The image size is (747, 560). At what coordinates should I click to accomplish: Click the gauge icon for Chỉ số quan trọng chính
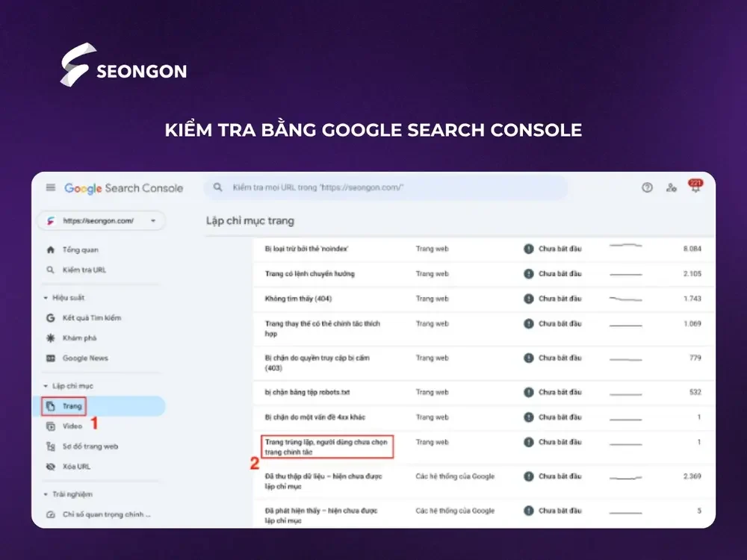(51, 514)
